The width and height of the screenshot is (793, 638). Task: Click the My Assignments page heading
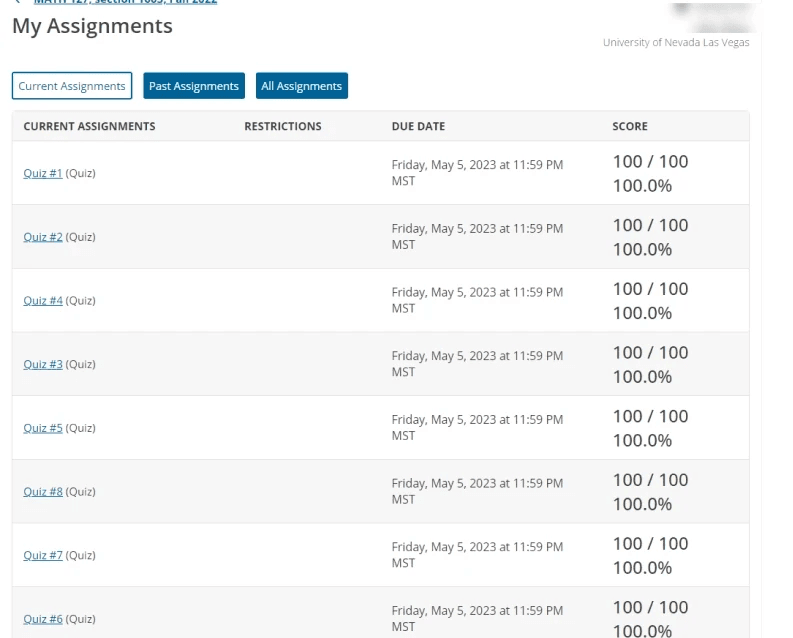tap(92, 27)
